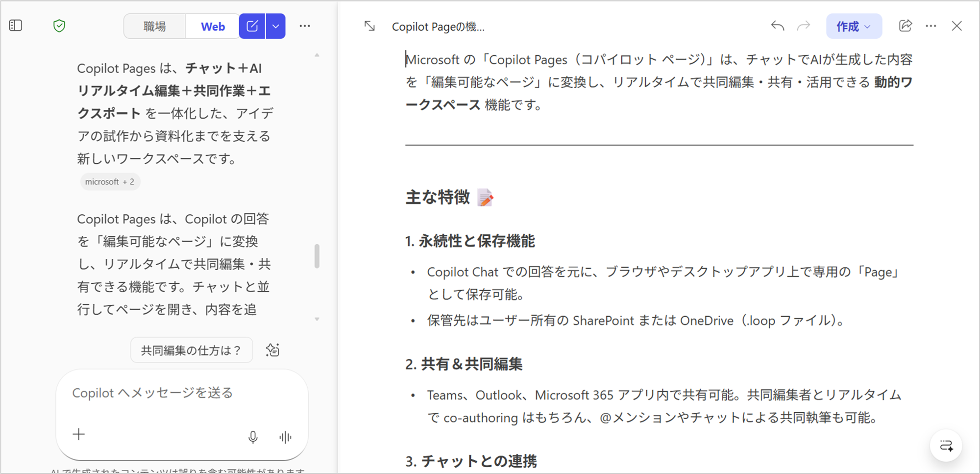Viewport: 980px width, 474px height.
Task: Share the Copilot page
Action: point(905,26)
